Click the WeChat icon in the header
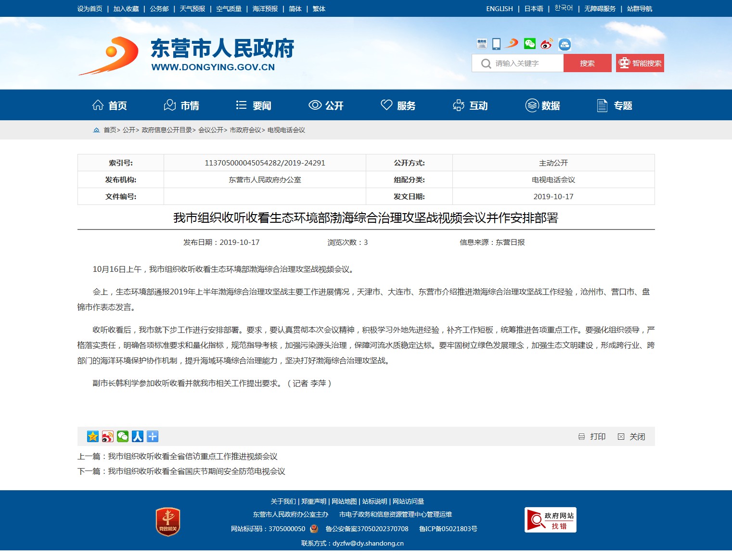This screenshot has width=732, height=560. click(529, 44)
